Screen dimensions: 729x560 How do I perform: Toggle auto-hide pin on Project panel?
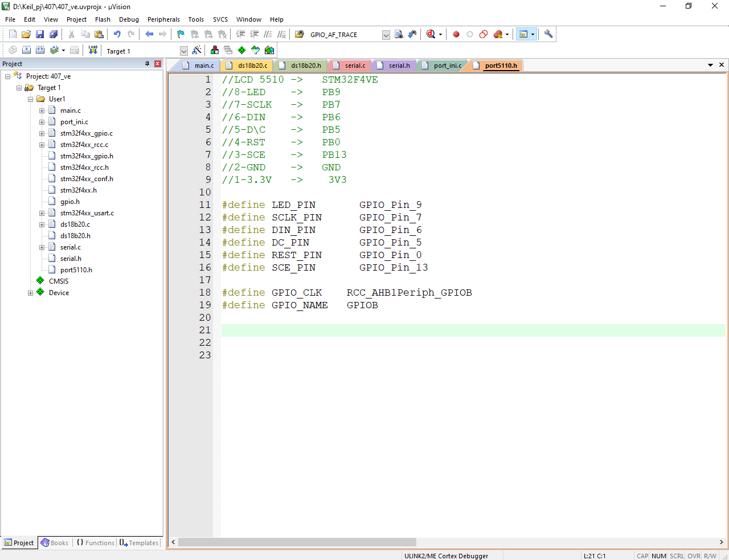pos(147,64)
